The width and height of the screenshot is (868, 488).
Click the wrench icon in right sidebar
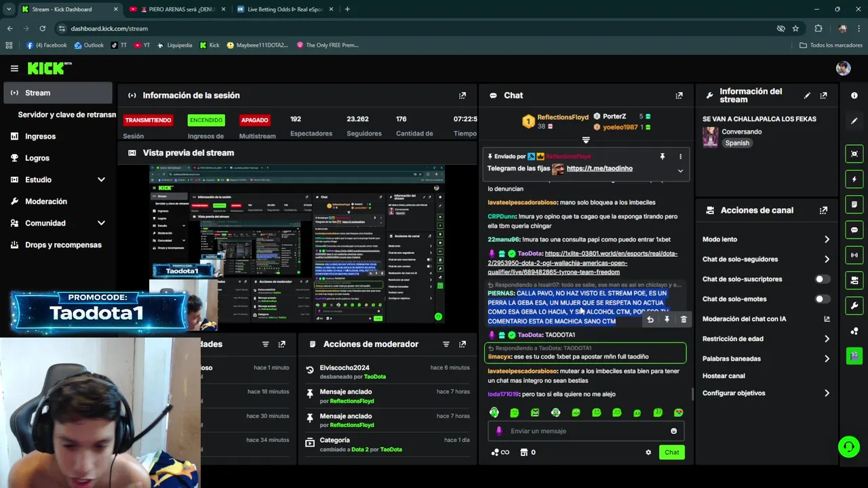click(x=854, y=306)
